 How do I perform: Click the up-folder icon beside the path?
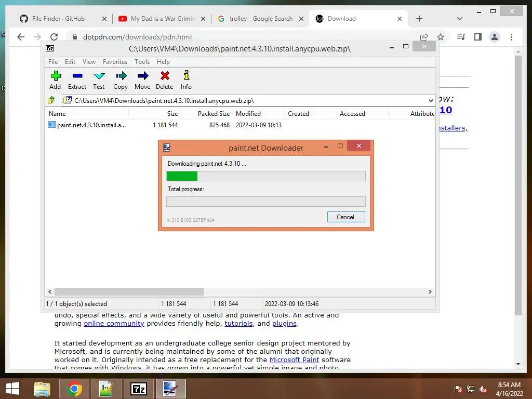[x=51, y=100]
